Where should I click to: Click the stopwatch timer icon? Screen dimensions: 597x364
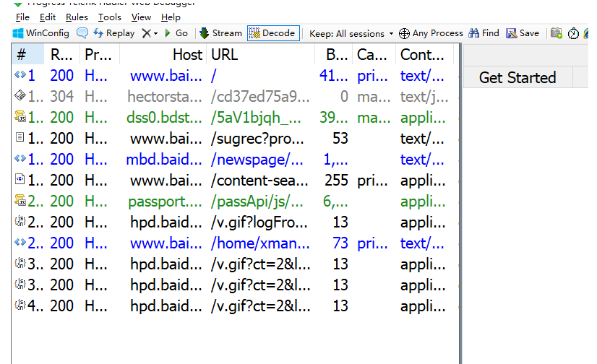coord(573,33)
